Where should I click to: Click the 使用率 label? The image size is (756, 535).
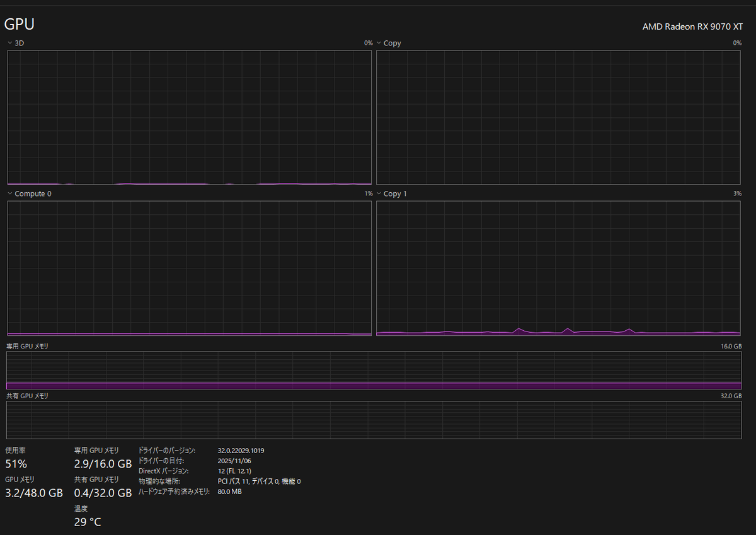pyautogui.click(x=16, y=451)
